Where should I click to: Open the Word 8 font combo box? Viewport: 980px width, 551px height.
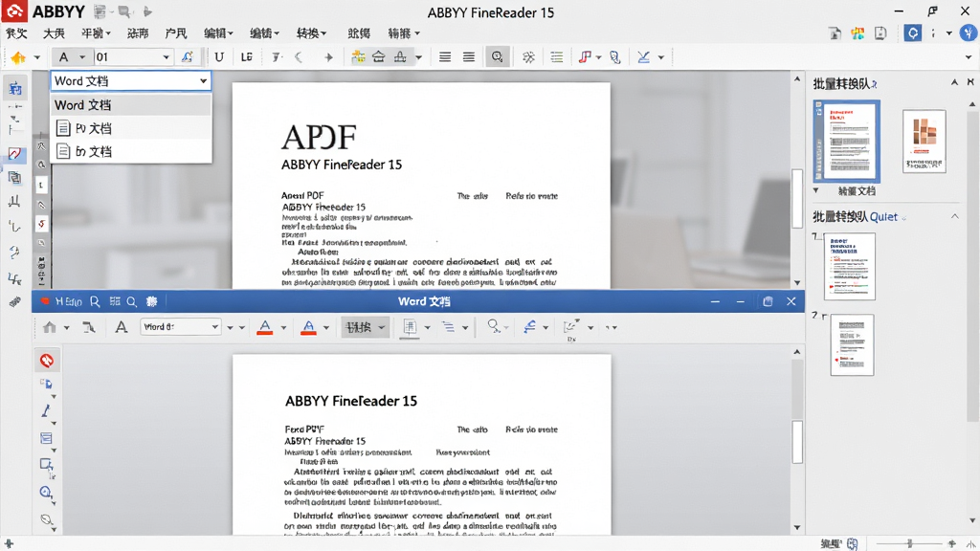[181, 327]
